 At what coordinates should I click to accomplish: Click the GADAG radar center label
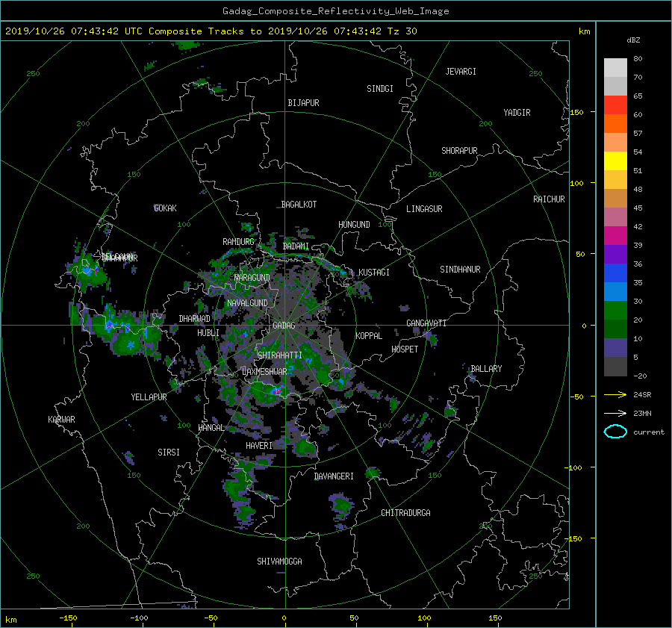pyautogui.click(x=284, y=326)
